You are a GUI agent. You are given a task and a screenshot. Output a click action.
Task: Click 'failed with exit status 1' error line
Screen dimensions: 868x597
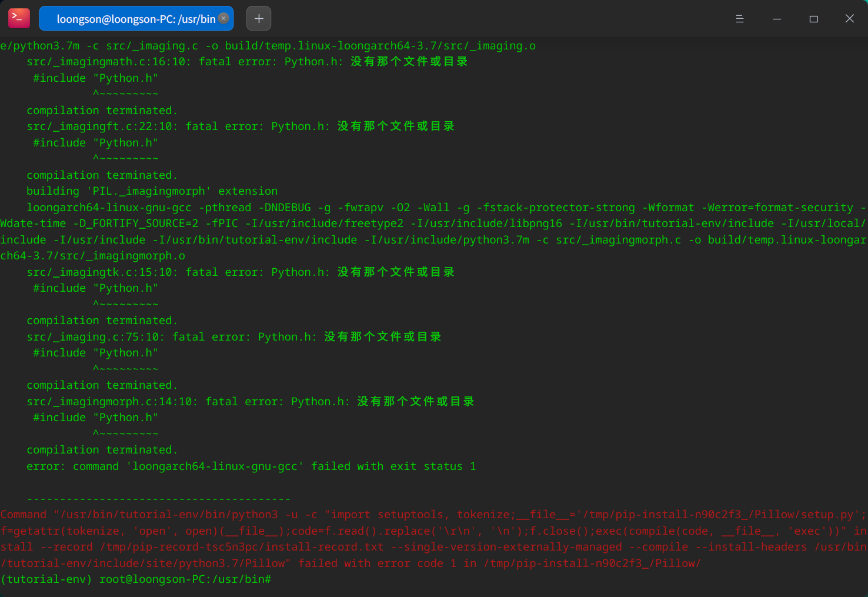pos(251,466)
